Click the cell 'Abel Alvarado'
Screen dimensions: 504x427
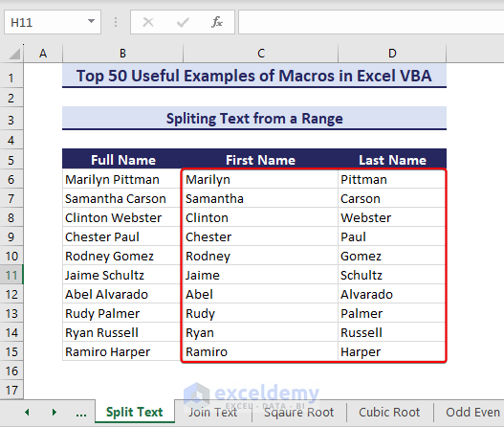121,294
